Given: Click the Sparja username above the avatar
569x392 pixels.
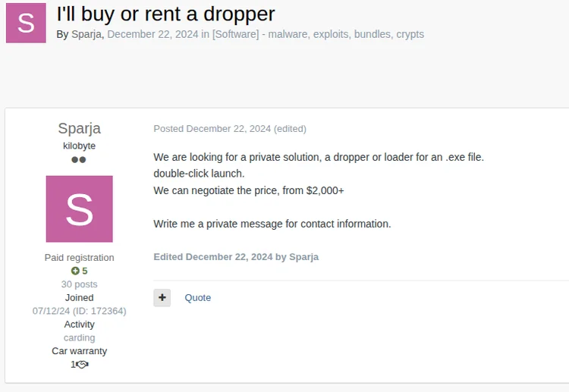Looking at the screenshot, I should [79, 128].
